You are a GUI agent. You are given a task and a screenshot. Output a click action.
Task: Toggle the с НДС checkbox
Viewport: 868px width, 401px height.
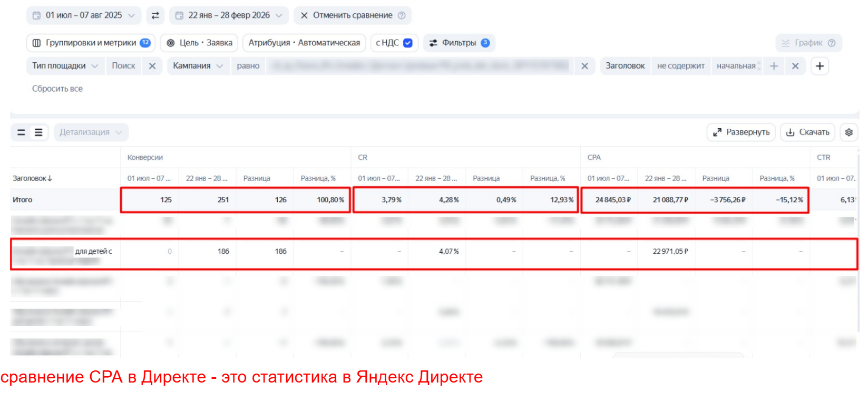click(408, 43)
